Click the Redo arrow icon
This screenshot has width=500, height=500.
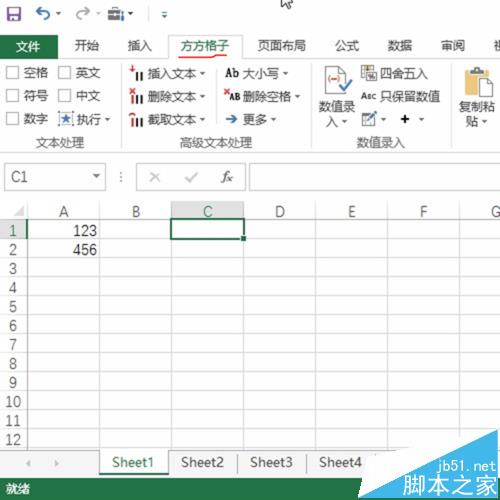pyautogui.click(x=82, y=14)
